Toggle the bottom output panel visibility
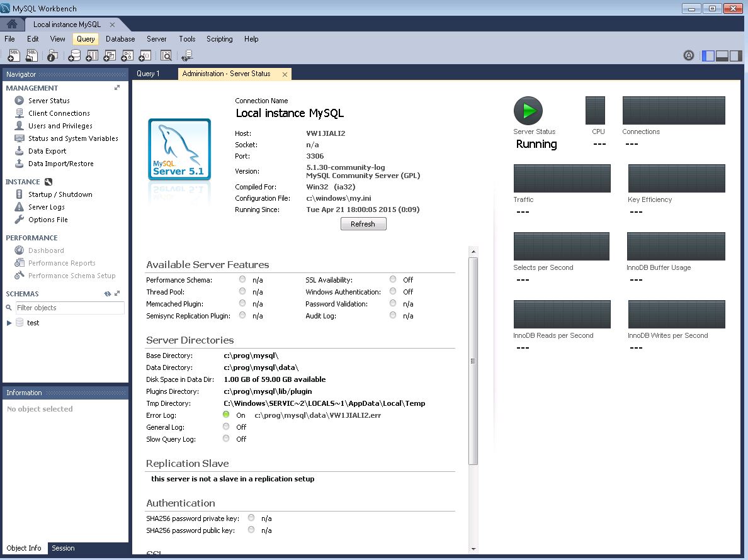 pyautogui.click(x=722, y=56)
